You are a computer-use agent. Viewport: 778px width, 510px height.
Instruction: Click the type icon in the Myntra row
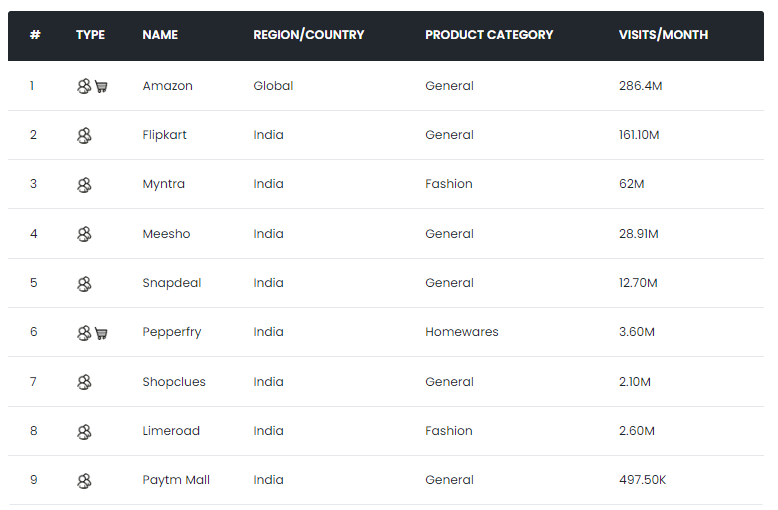click(x=84, y=185)
